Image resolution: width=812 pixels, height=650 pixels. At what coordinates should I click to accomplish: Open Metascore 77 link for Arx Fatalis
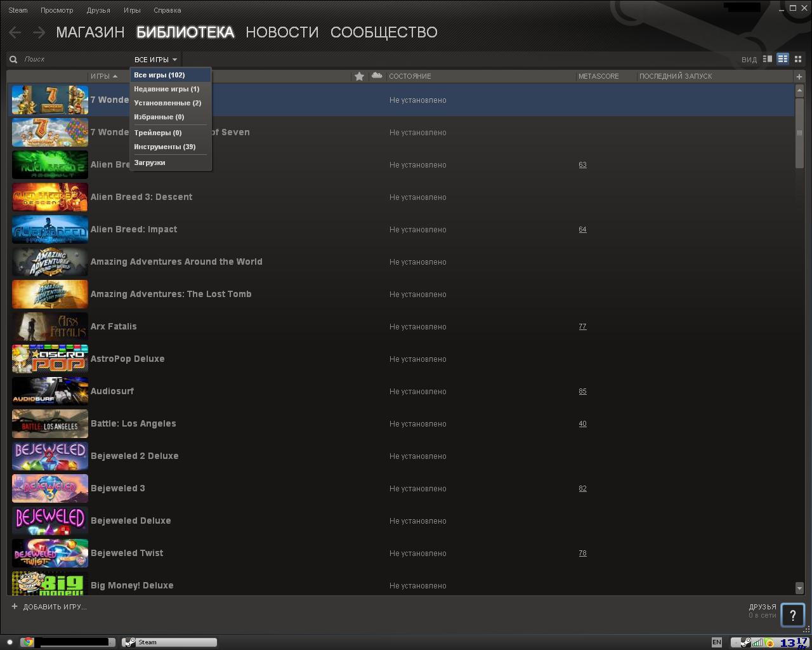click(582, 326)
